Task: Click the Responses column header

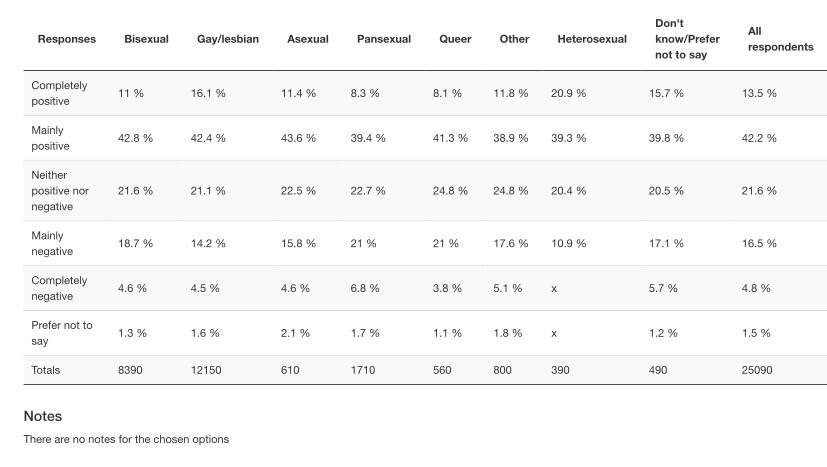Action: [66, 39]
